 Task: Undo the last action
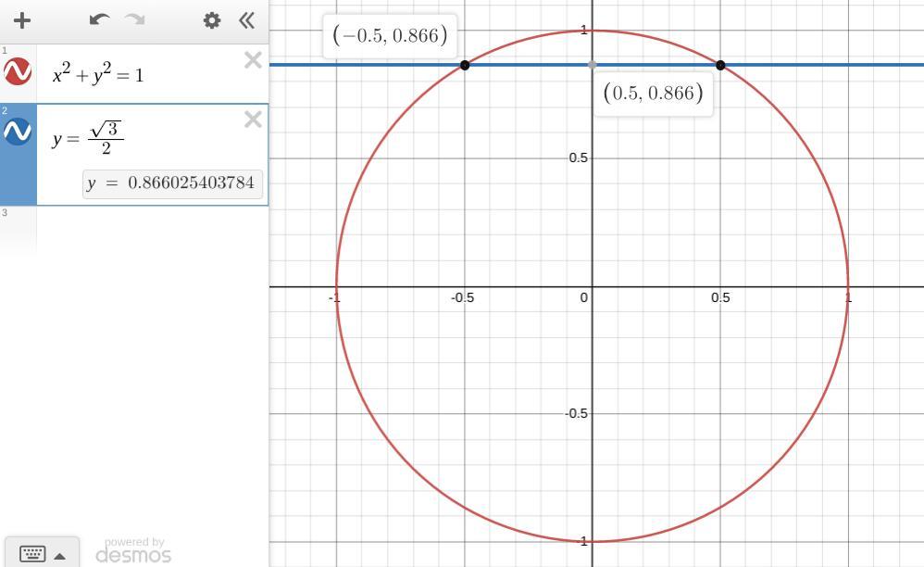pos(100,20)
